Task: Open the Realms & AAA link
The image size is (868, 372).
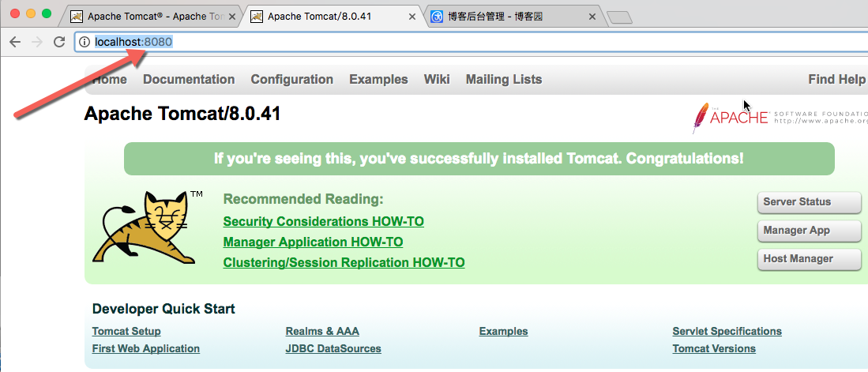Action: point(322,332)
